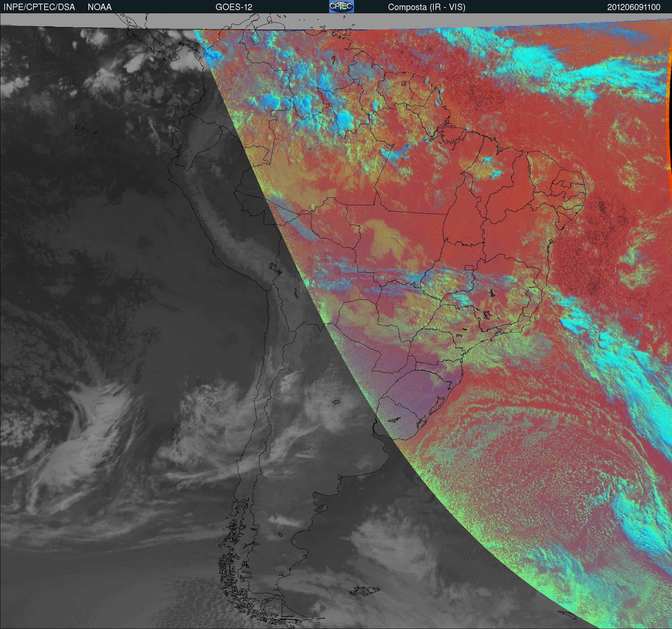Click the CPTEC logo in header
Viewport: 672px width, 629px height.
point(341,6)
